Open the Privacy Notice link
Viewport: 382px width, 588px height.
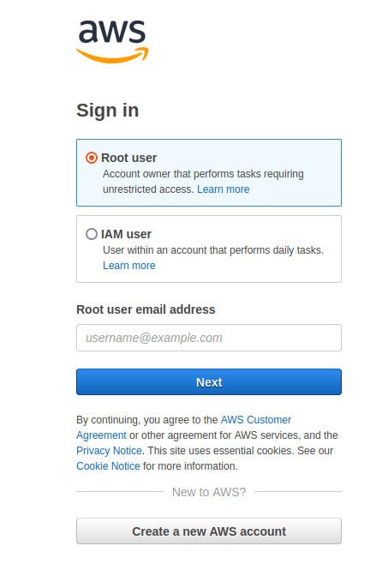(109, 451)
